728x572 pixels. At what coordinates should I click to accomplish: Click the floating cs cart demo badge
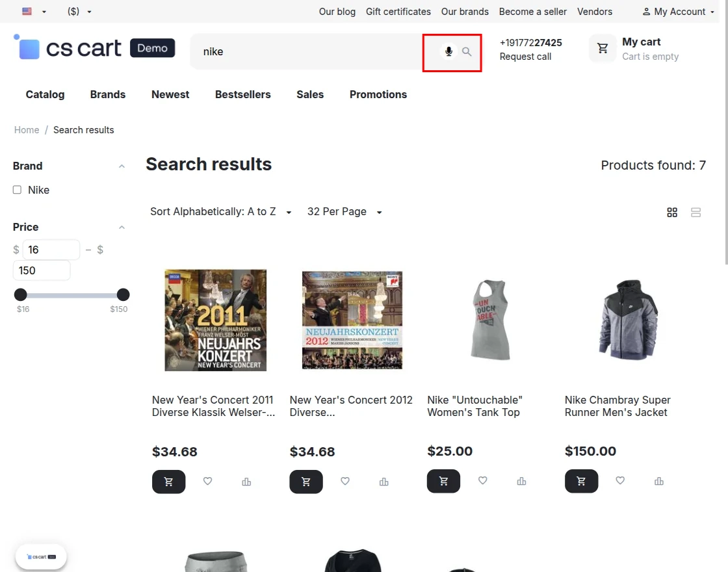[x=41, y=556]
